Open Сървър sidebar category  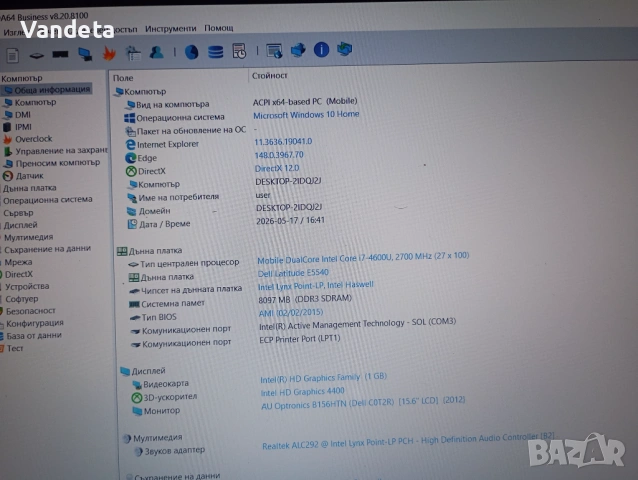[x=18, y=213]
